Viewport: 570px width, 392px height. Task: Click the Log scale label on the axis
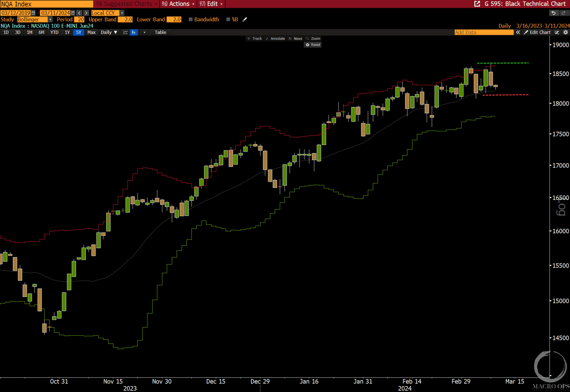pos(561,207)
